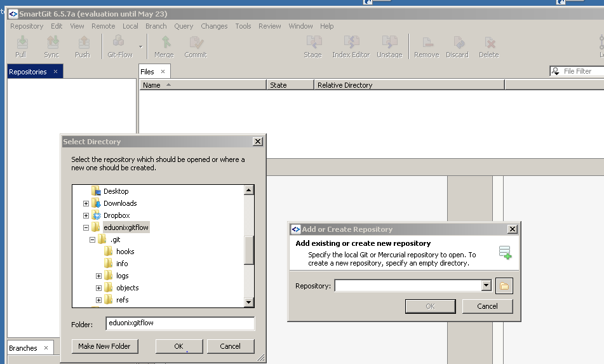Open the Edit menu
This screenshot has height=364, width=604.
tap(57, 26)
